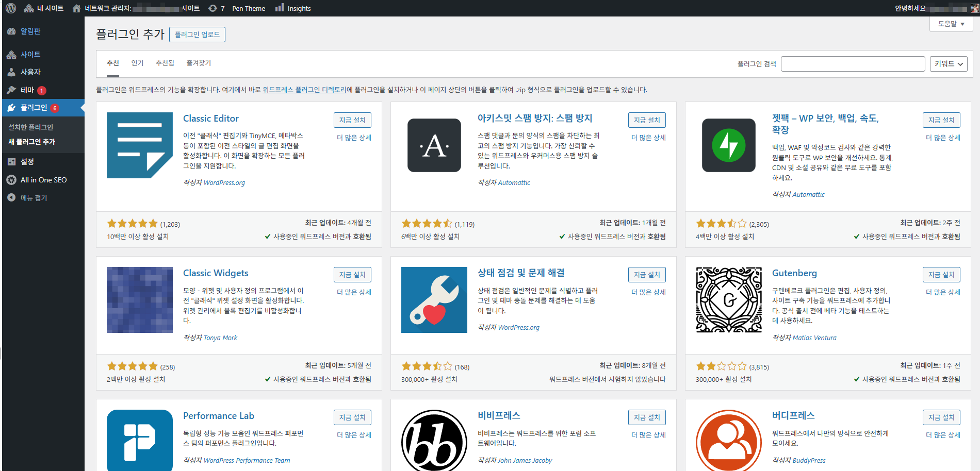980x471 pixels.
Task: Open the 키워드 search type dropdown
Action: [949, 64]
